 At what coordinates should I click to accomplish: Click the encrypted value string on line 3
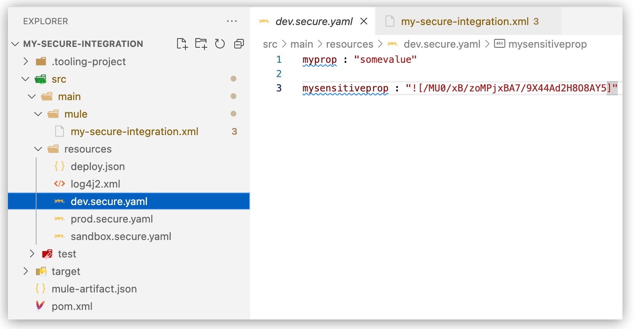point(511,88)
